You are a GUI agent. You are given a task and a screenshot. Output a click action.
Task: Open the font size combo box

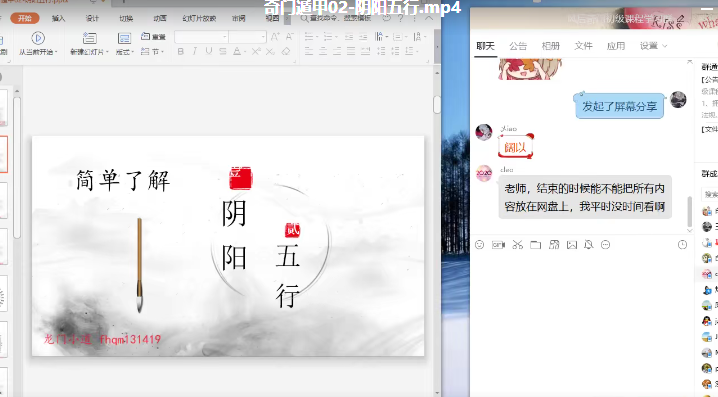pos(247,37)
